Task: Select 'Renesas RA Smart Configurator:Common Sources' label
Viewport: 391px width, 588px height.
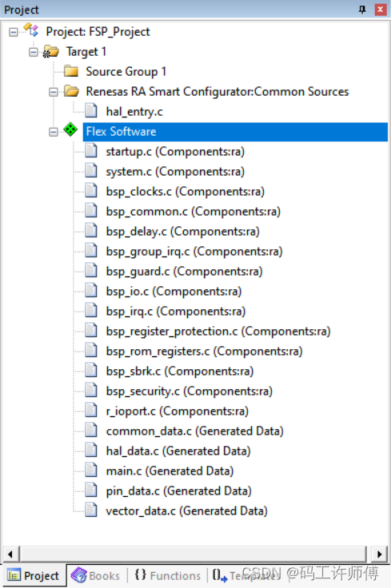Action: click(x=217, y=92)
